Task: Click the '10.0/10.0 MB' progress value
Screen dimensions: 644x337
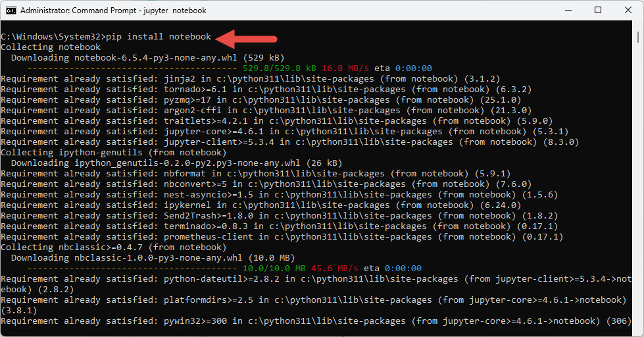Action: (x=274, y=269)
